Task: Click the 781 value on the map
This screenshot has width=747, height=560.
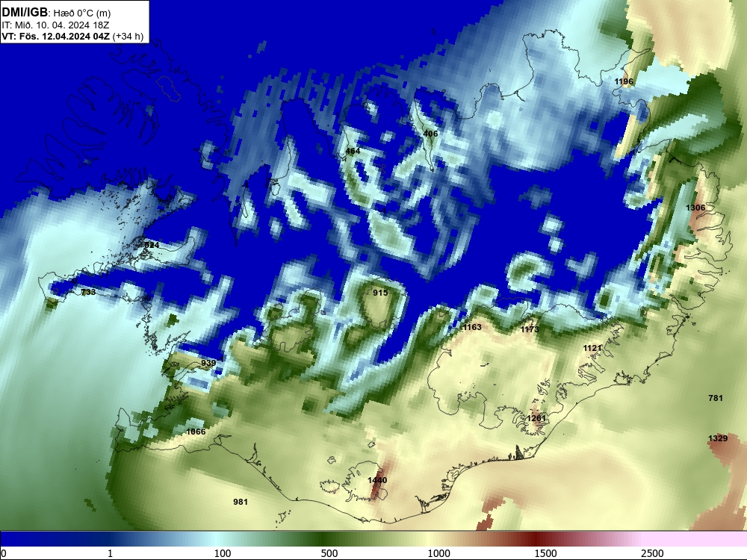Action: coord(716,398)
